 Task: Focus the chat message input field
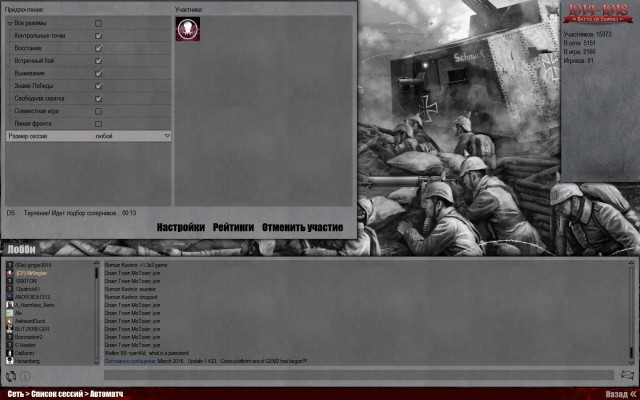(x=359, y=375)
